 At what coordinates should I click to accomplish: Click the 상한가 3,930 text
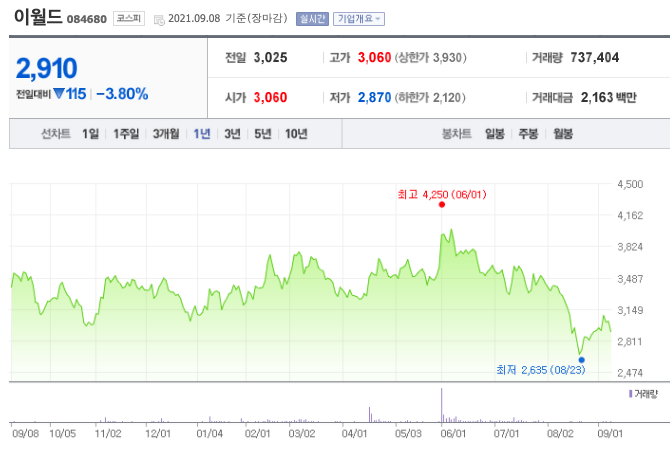tap(430, 58)
